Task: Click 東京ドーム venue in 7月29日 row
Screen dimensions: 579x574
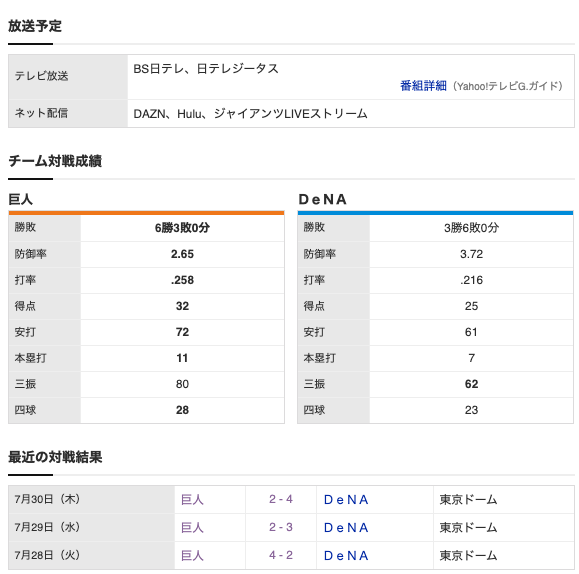Action: pos(468,527)
